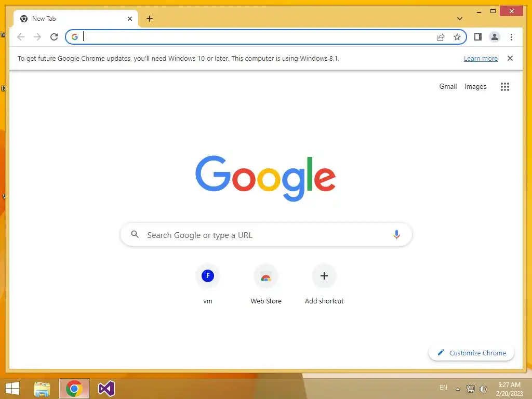The width and height of the screenshot is (532, 399).
Task: Click the back navigation arrow
Action: 21,37
